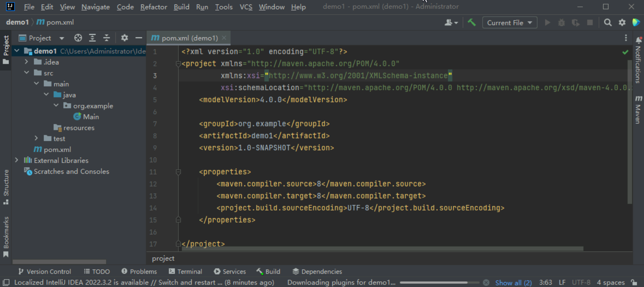
Task: Toggle the Structure tool window
Action: (x=6, y=187)
